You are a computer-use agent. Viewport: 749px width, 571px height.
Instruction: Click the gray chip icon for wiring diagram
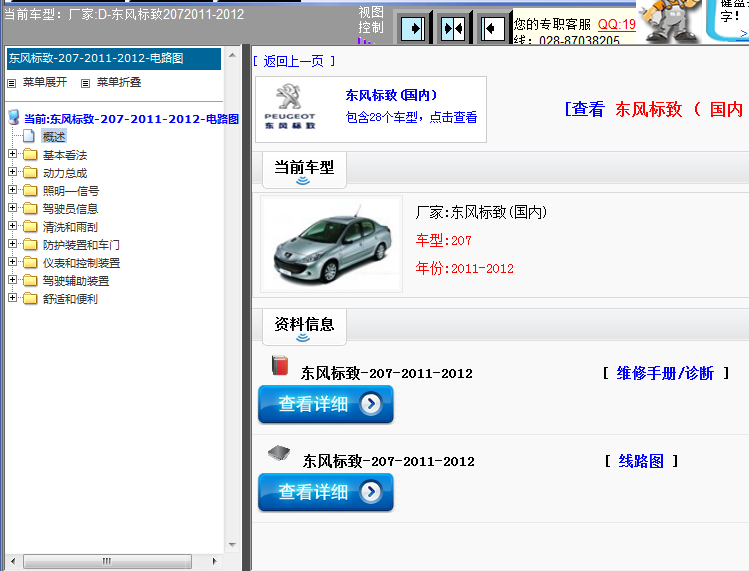[279, 452]
